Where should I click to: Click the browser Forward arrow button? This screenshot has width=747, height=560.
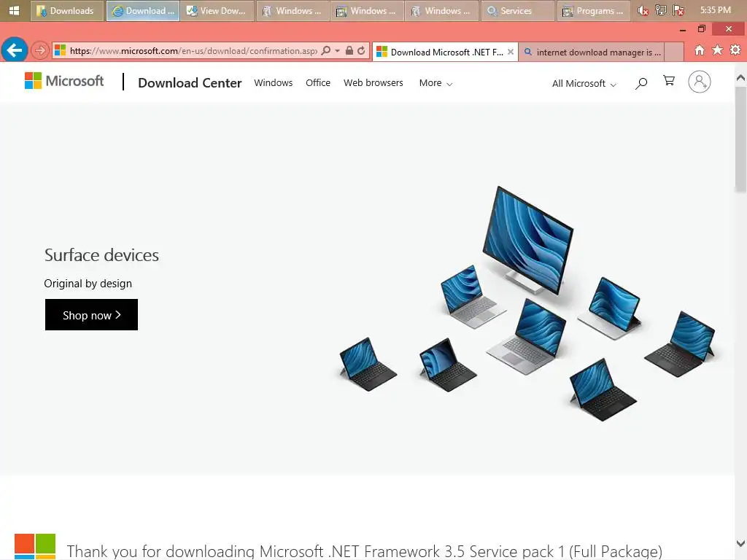(x=40, y=50)
